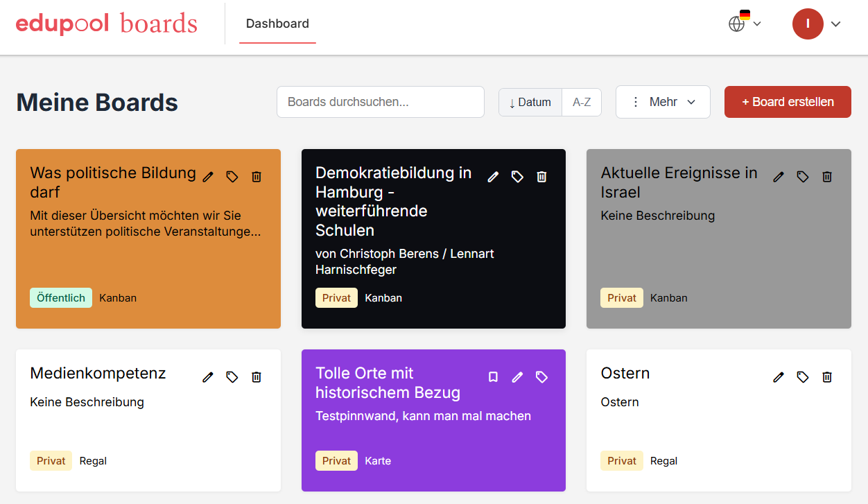Delete the 'Demokratiebildung in Hamburg' board
Image resolution: width=868 pixels, height=504 pixels.
tap(542, 177)
